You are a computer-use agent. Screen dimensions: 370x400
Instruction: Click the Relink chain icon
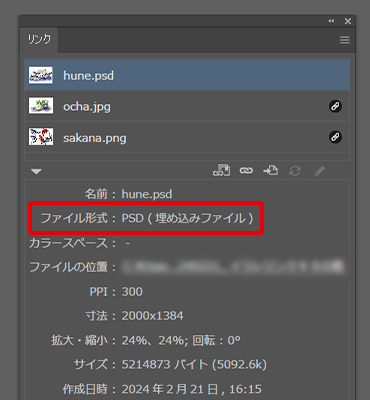click(x=246, y=171)
